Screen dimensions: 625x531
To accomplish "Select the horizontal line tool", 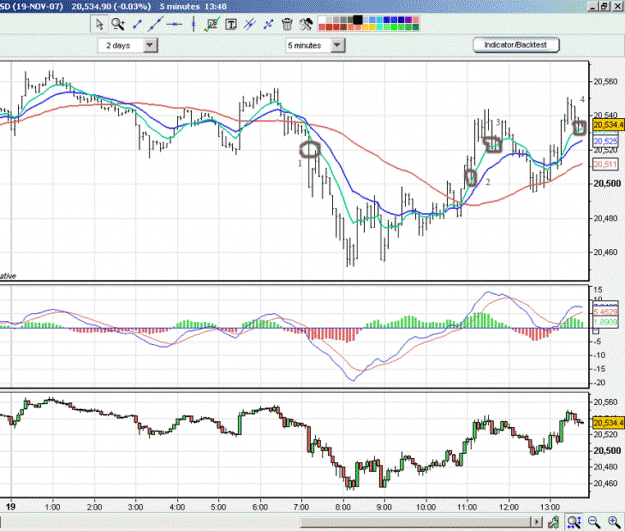I will 174,24.
